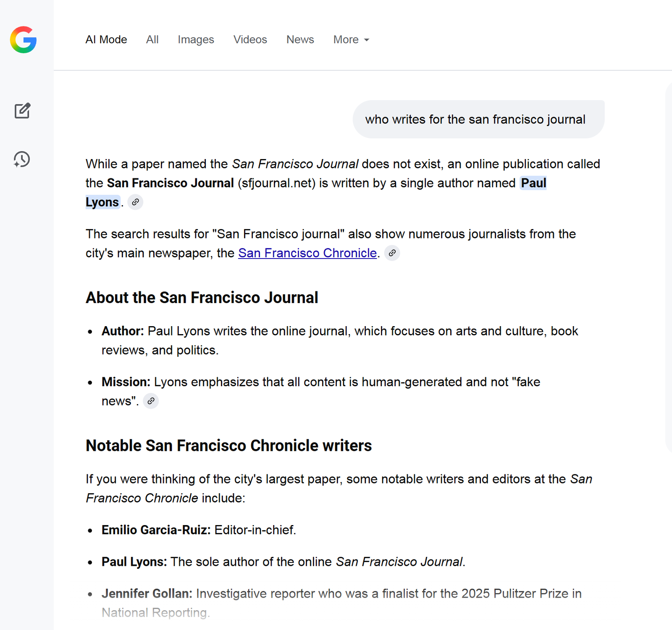Viewport: 672px width, 630px height.
Task: Open the AI Mode history icon
Action: point(22,159)
